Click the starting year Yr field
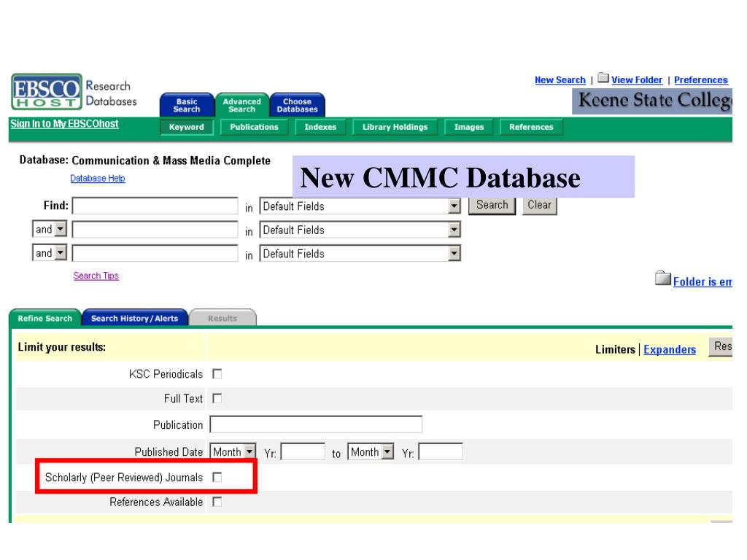747x560 pixels. 303,451
